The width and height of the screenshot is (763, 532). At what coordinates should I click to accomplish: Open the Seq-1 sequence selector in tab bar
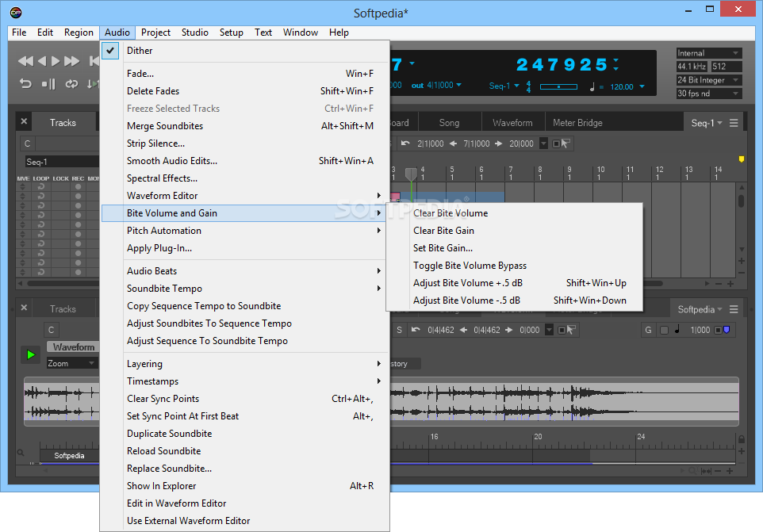click(x=707, y=123)
